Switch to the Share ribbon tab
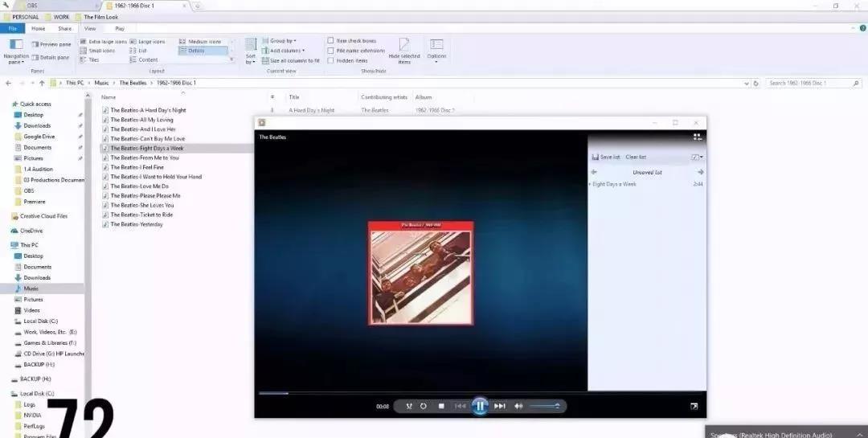The image size is (868, 438). (64, 28)
